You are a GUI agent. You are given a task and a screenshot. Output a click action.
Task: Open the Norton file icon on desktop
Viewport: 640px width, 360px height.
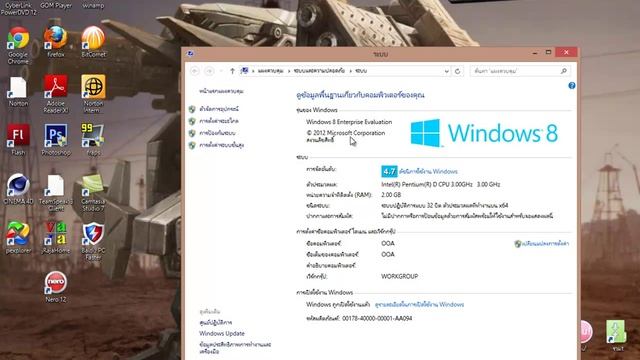(18, 91)
